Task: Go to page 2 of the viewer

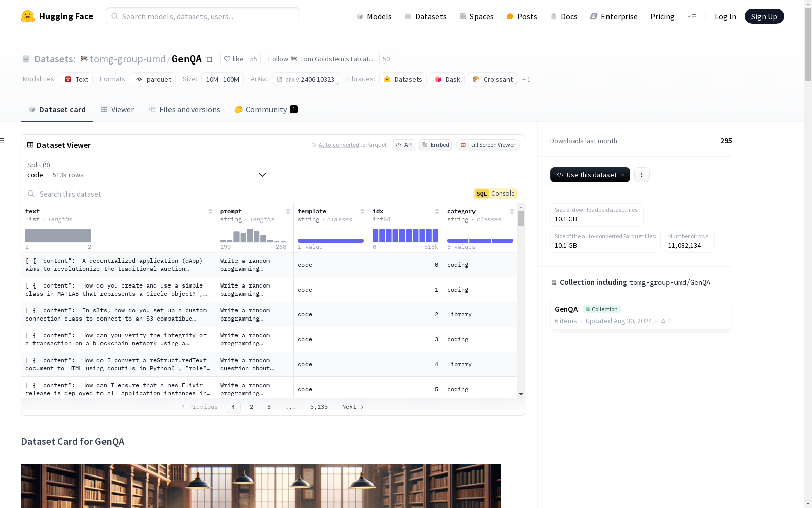Action: point(251,407)
